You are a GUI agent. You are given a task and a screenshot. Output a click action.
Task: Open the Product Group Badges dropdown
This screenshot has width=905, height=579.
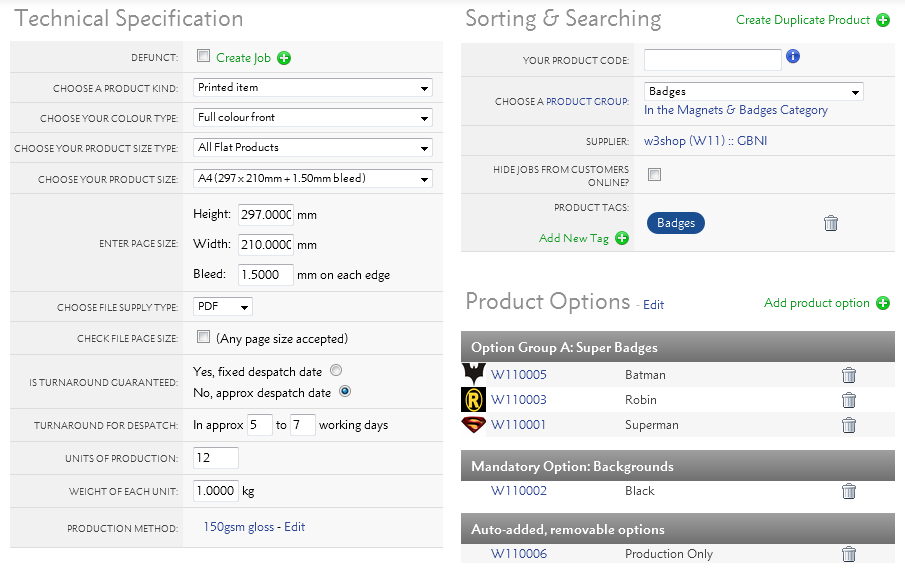coord(753,92)
